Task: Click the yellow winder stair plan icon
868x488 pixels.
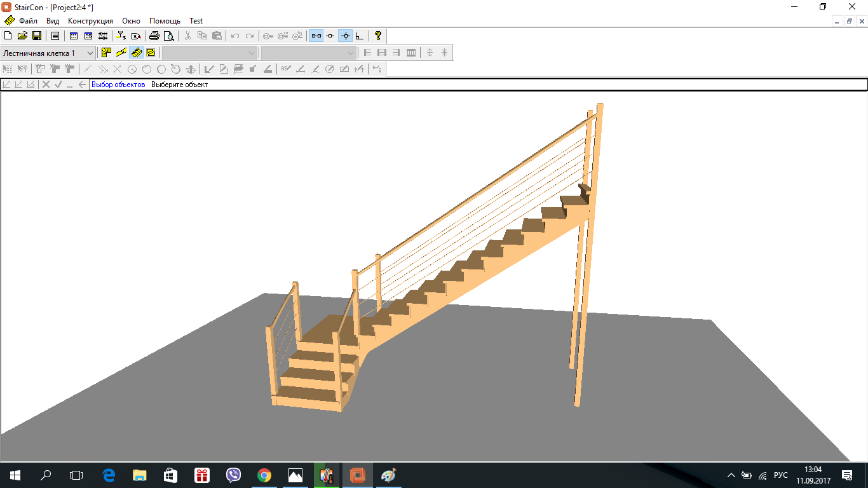Action: click(x=106, y=53)
